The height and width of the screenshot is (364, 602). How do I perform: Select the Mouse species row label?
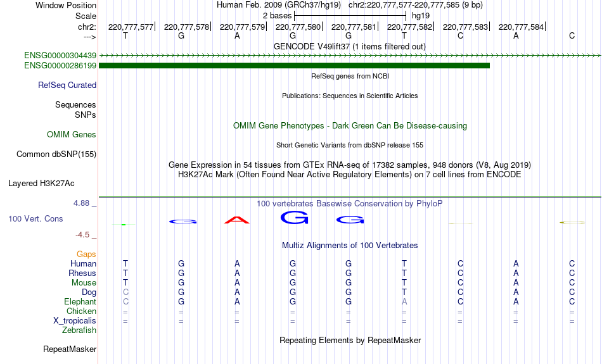[84, 283]
